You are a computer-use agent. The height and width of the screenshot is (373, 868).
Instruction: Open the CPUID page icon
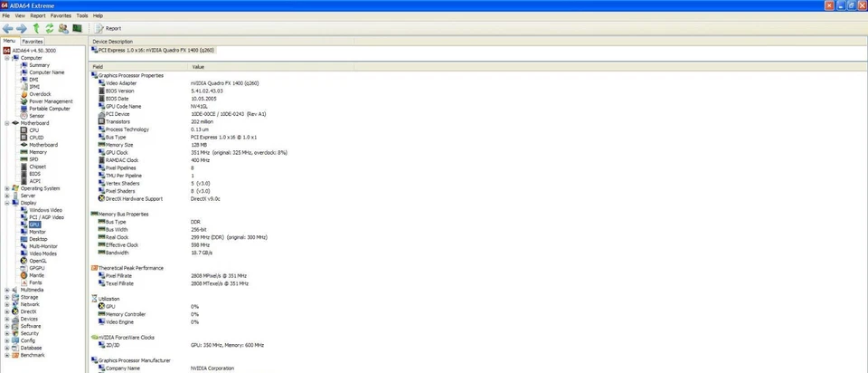tap(24, 138)
